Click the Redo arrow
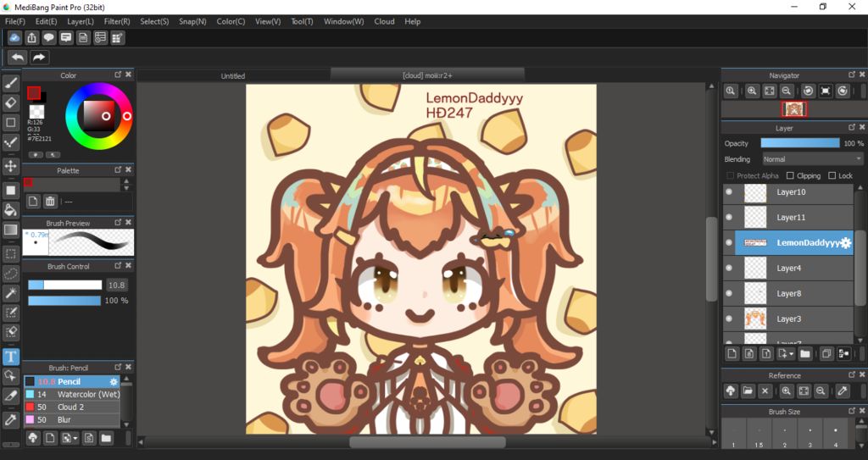The width and height of the screenshot is (868, 460). pos(39,57)
